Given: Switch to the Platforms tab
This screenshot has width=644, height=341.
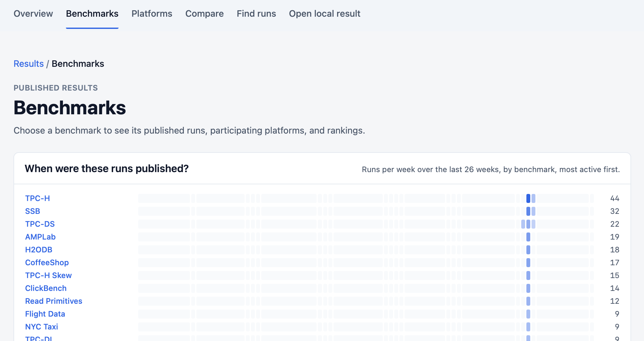Looking at the screenshot, I should tap(152, 14).
